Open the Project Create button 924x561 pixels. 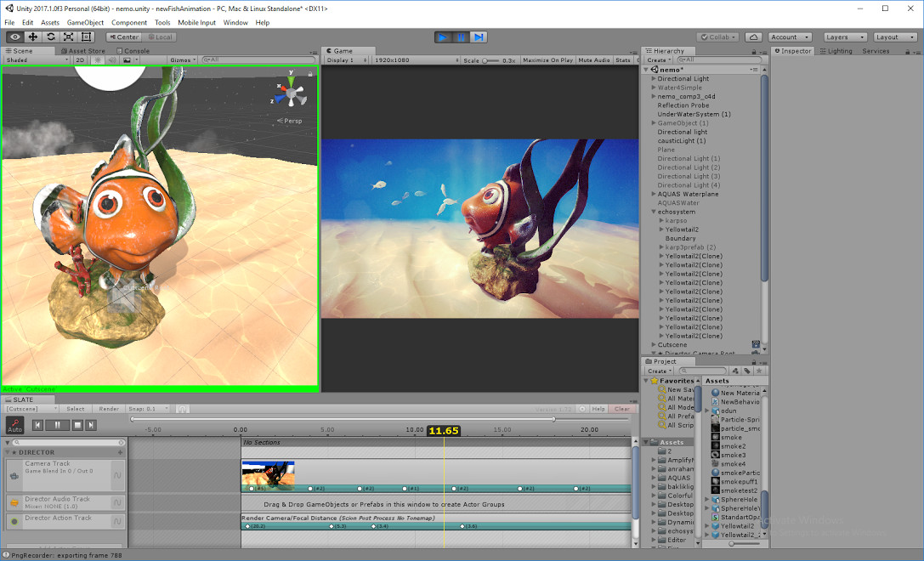pyautogui.click(x=659, y=371)
